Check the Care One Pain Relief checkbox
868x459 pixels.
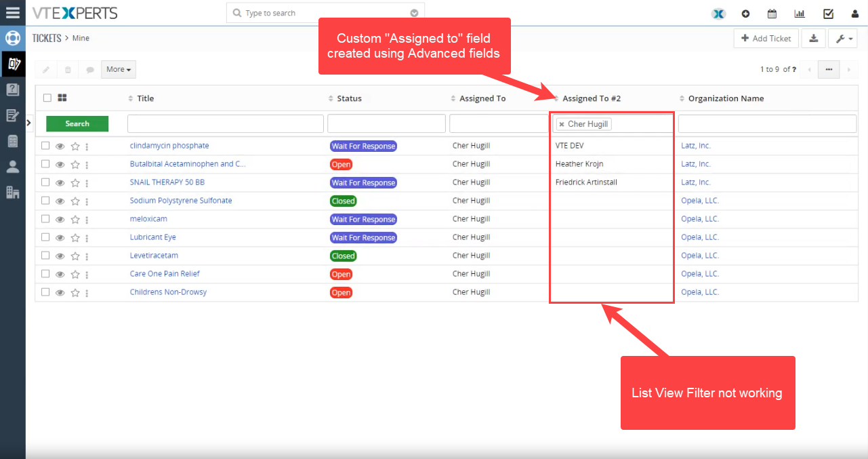[x=45, y=273]
